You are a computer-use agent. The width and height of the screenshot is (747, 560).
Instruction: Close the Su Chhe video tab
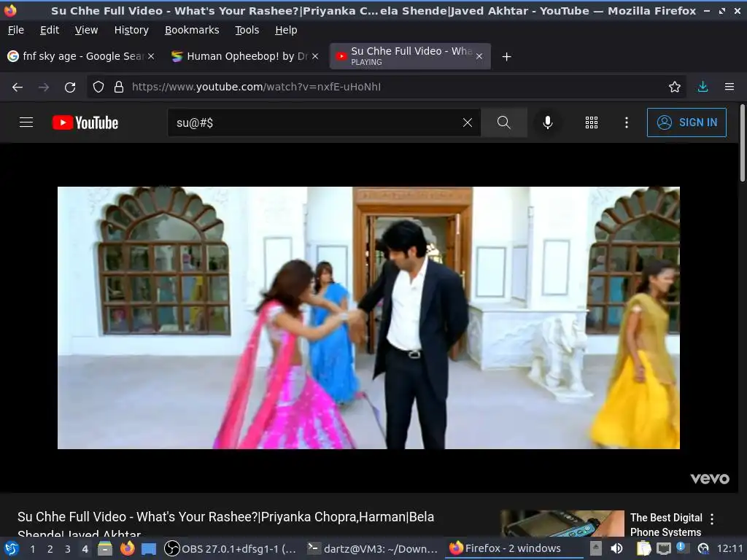pos(479,56)
